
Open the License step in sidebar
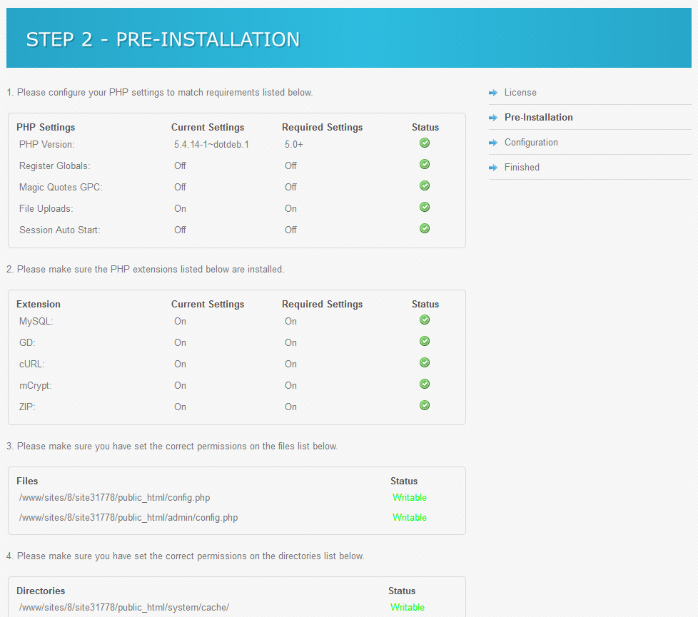[x=520, y=93]
